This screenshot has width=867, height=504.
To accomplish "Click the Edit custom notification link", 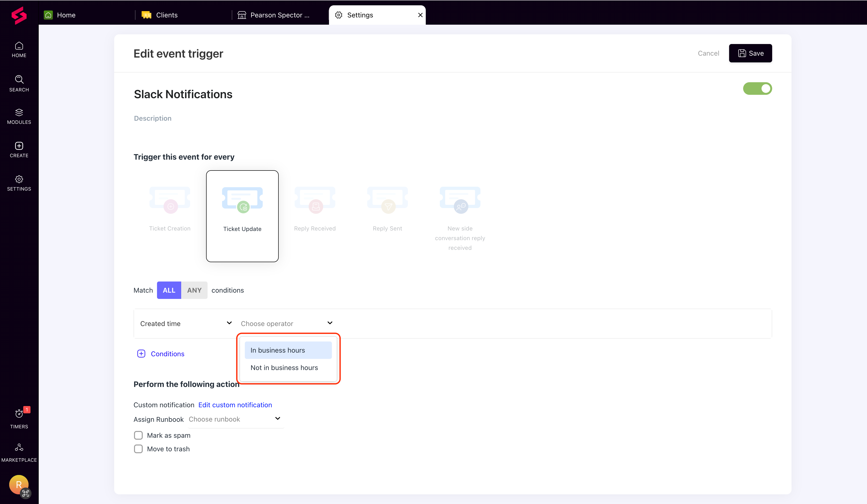I will 235,404.
